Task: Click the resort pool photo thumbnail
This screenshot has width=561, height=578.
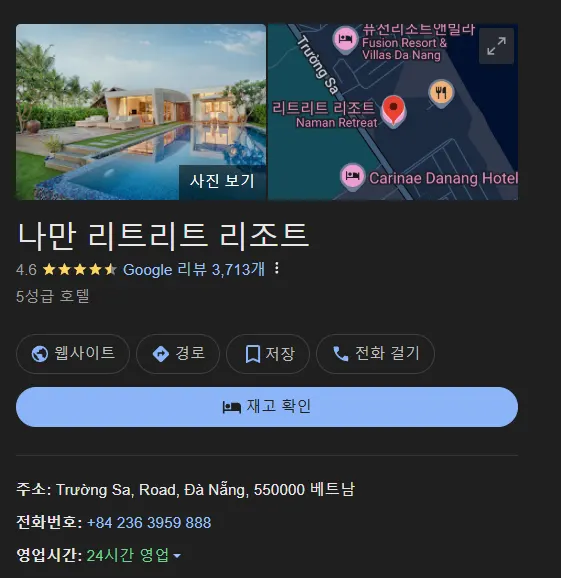Action: coord(141,112)
